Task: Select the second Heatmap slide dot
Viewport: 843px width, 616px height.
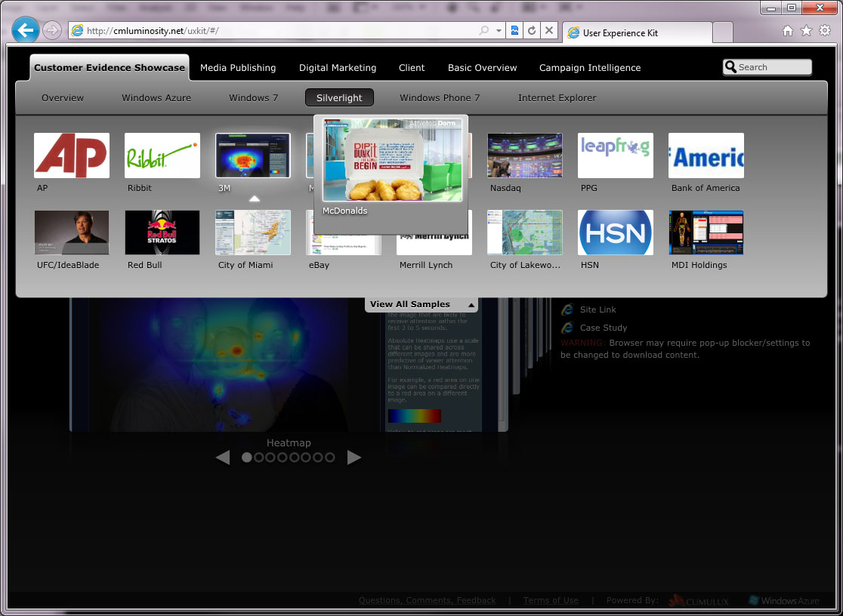Action: pos(258,457)
